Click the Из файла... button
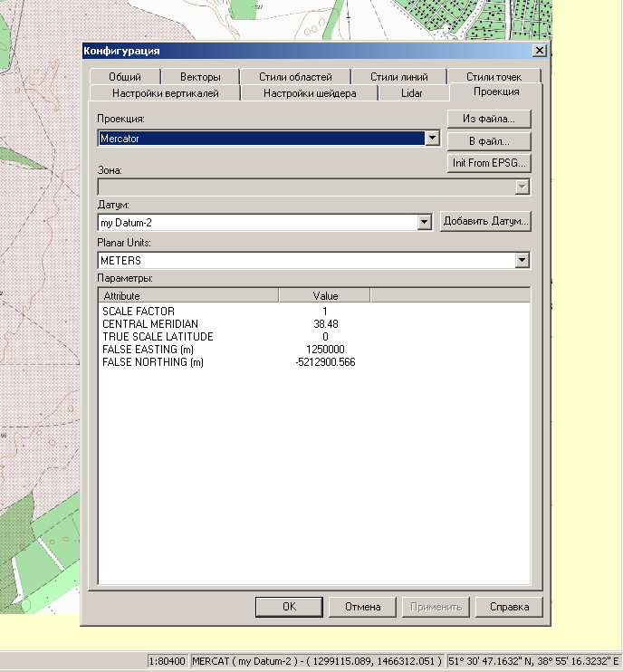 click(x=489, y=119)
